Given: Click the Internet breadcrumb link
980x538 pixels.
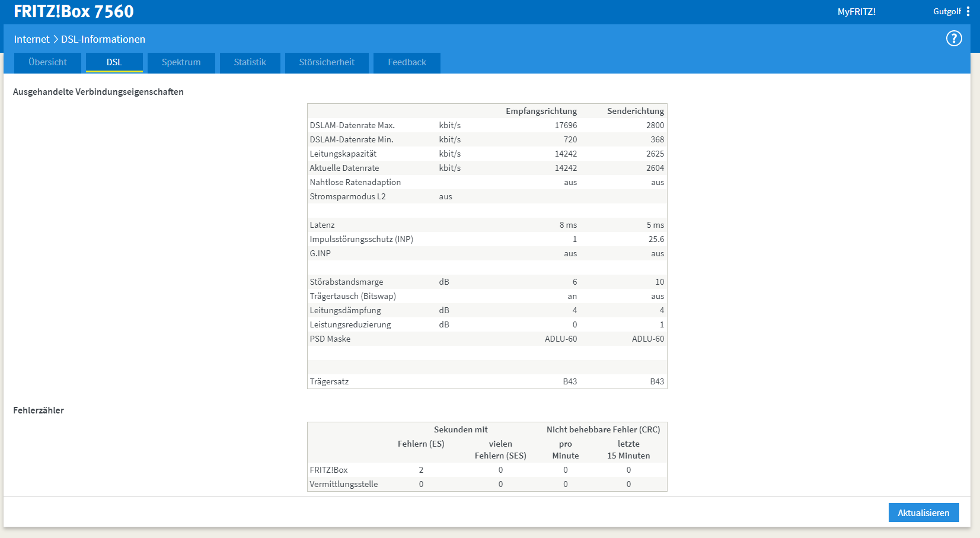Looking at the screenshot, I should coord(32,39).
